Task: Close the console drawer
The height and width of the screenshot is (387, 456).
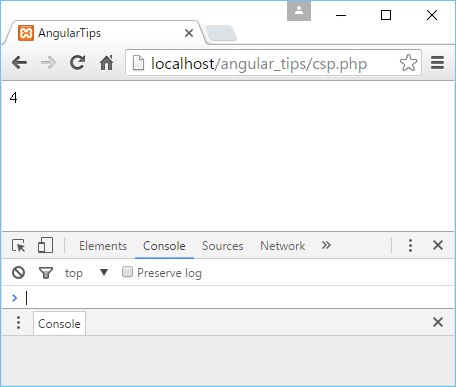Action: click(x=438, y=322)
